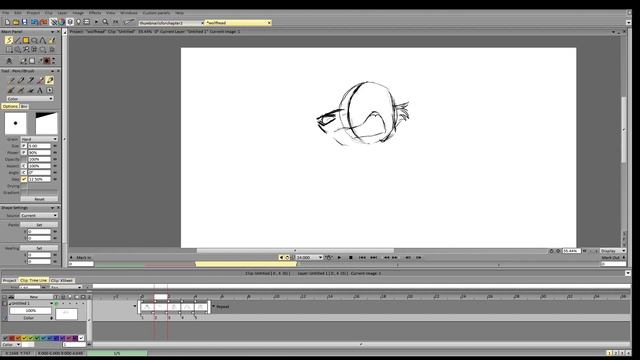Jump to first frame with rewind button
This screenshot has width=640, height=360.
click(x=362, y=258)
